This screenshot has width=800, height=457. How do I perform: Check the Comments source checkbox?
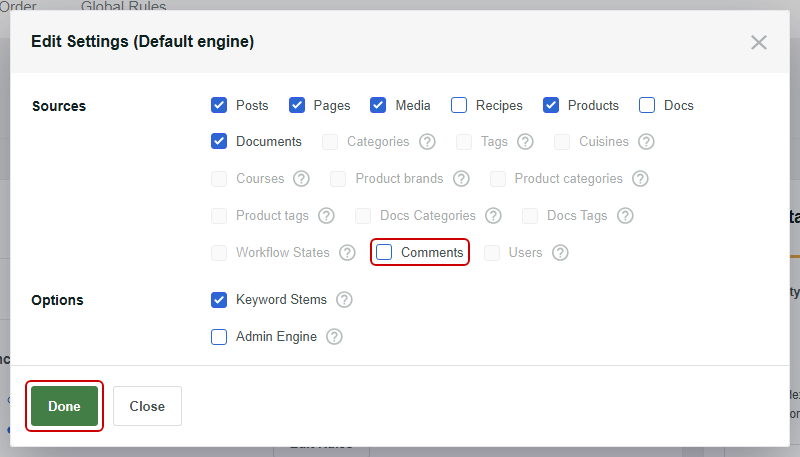384,252
